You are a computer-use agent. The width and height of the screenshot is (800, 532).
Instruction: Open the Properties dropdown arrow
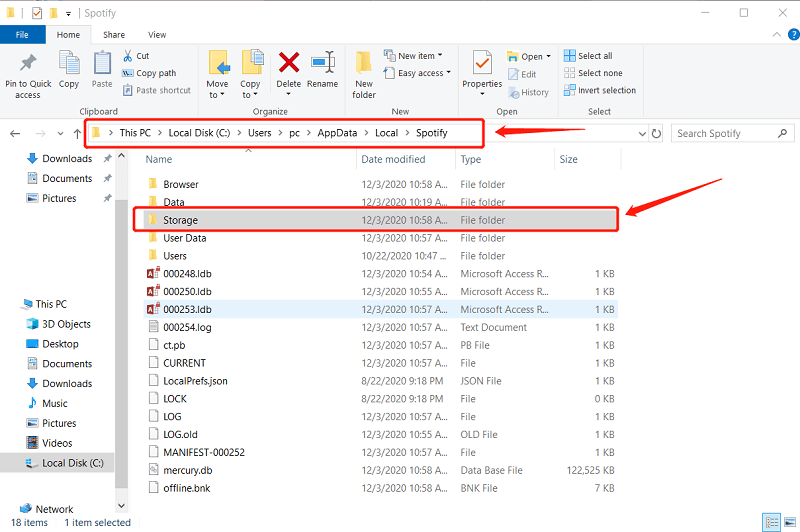coord(482,94)
